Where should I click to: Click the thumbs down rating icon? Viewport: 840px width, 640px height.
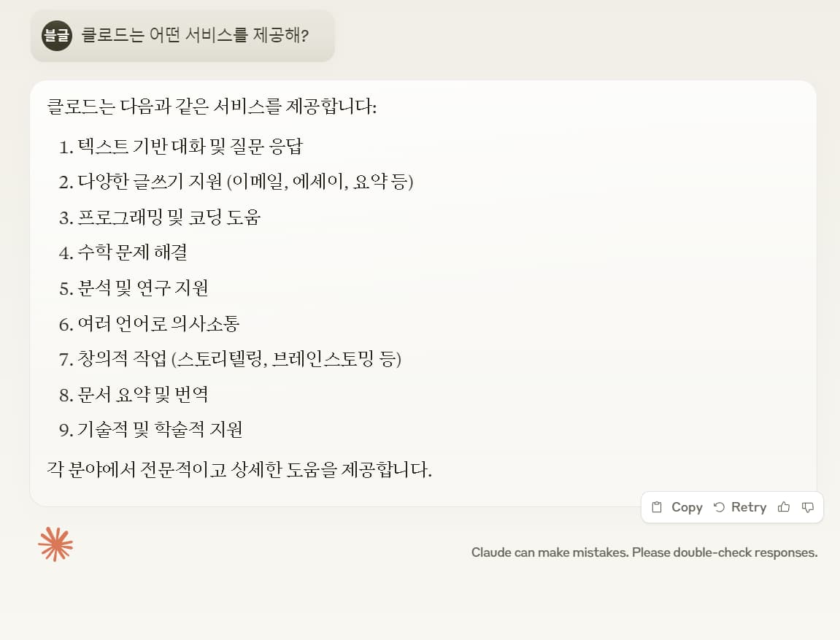click(807, 507)
